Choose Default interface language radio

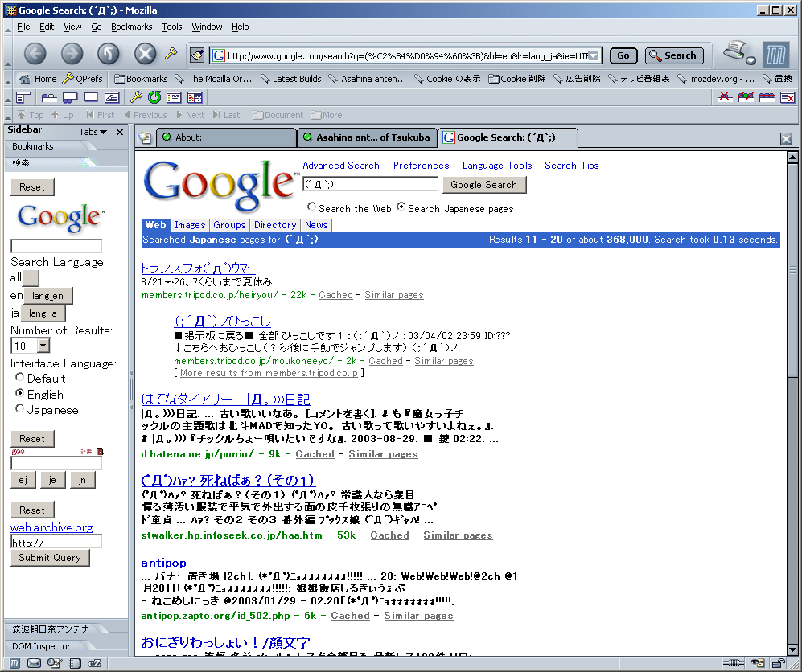[20, 377]
